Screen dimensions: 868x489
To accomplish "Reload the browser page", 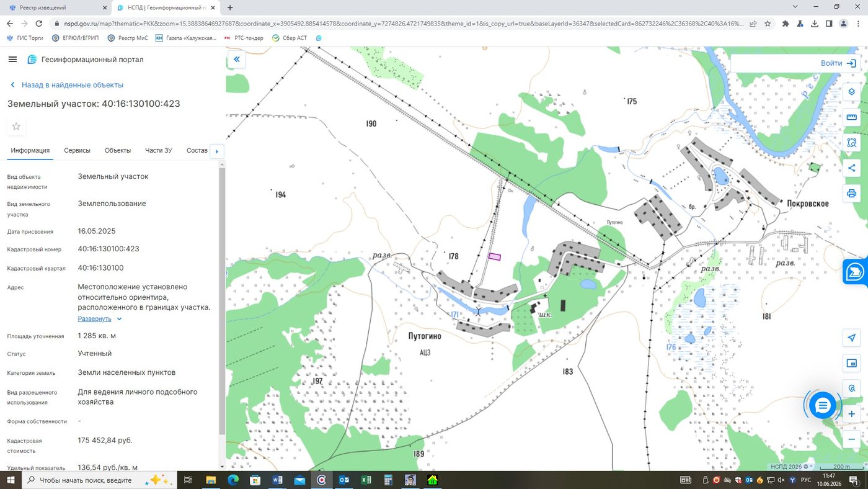I will click(x=39, y=24).
